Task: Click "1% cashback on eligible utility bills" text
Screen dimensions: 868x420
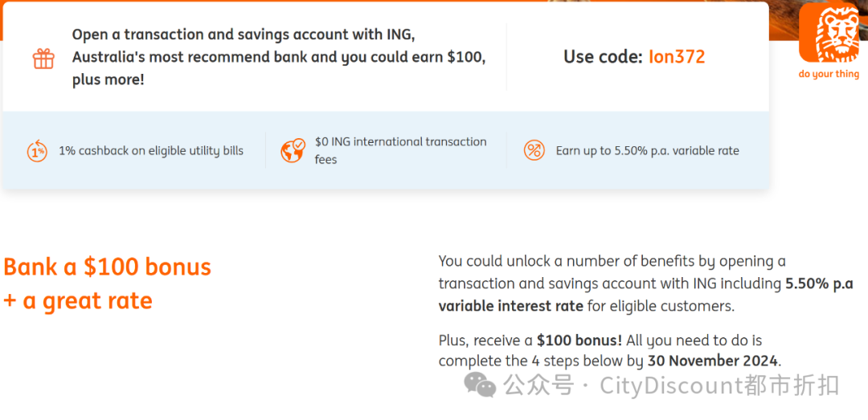Action: (151, 150)
